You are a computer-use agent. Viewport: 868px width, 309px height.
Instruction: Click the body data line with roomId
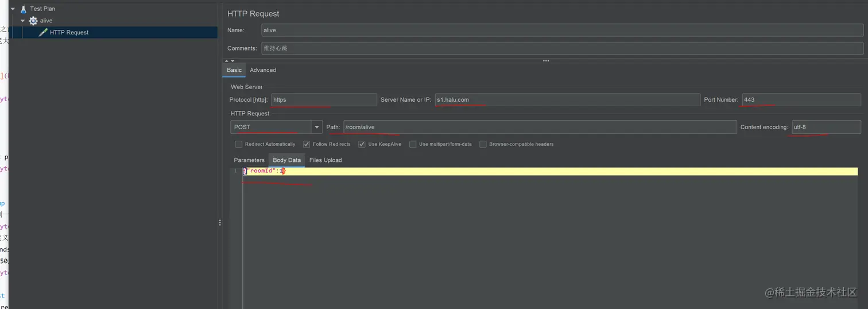550,171
